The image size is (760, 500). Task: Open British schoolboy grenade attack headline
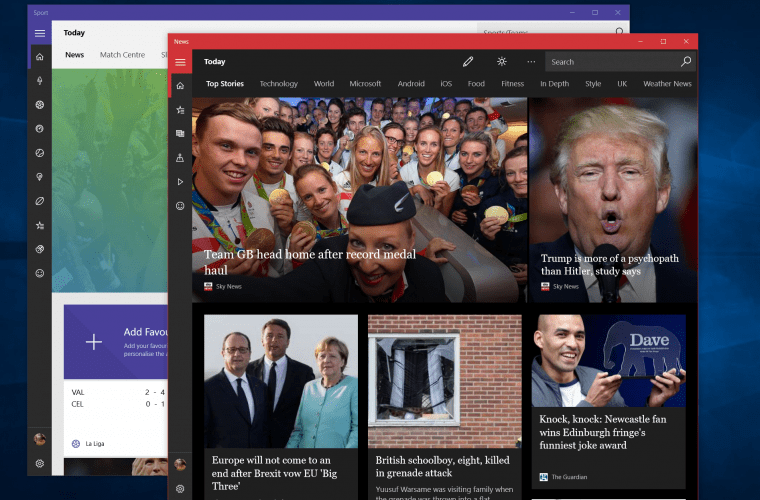[x=443, y=466]
